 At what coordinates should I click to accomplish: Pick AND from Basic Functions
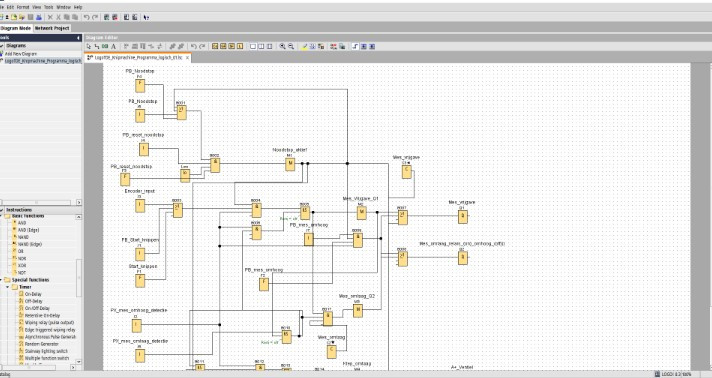pyautogui.click(x=22, y=223)
